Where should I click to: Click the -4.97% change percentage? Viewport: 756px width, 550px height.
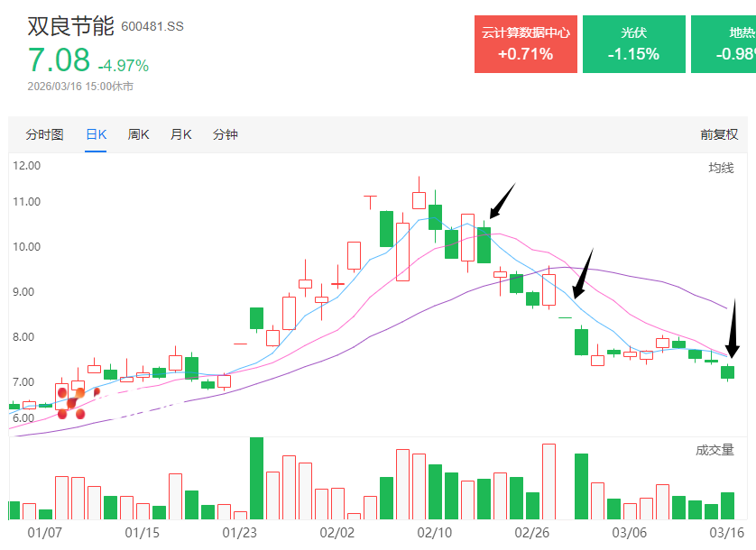124,65
